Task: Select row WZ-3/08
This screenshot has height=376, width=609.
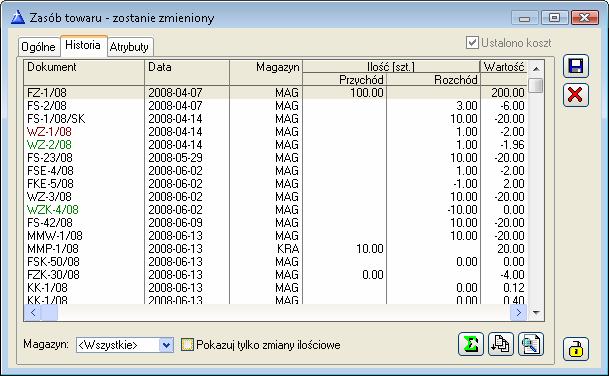Action: point(274,197)
